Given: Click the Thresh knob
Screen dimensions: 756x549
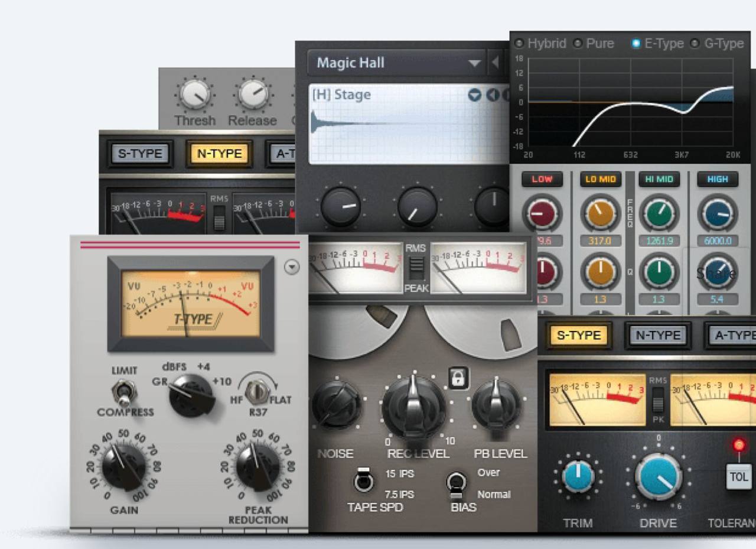Looking at the screenshot, I should [x=195, y=95].
